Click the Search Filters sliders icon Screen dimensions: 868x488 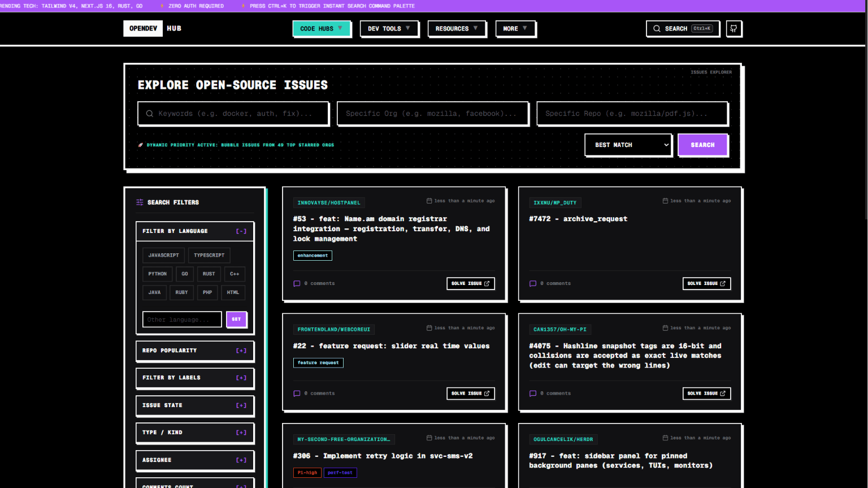(x=140, y=202)
